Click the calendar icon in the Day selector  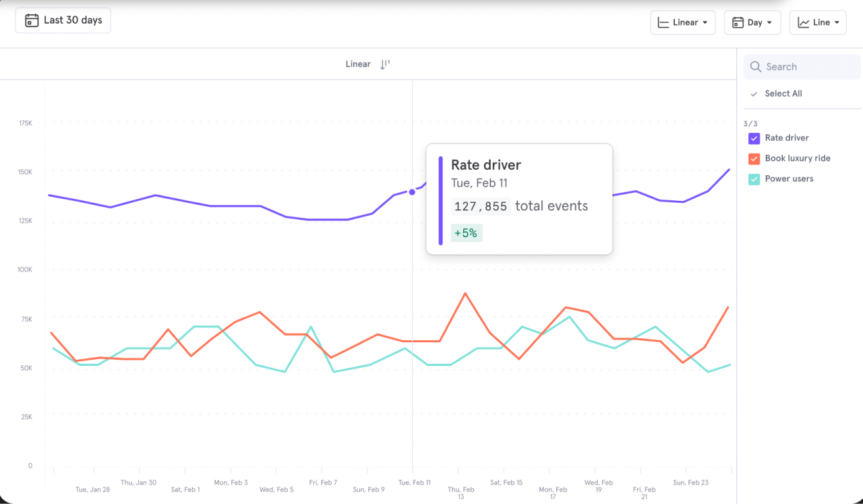(736, 22)
